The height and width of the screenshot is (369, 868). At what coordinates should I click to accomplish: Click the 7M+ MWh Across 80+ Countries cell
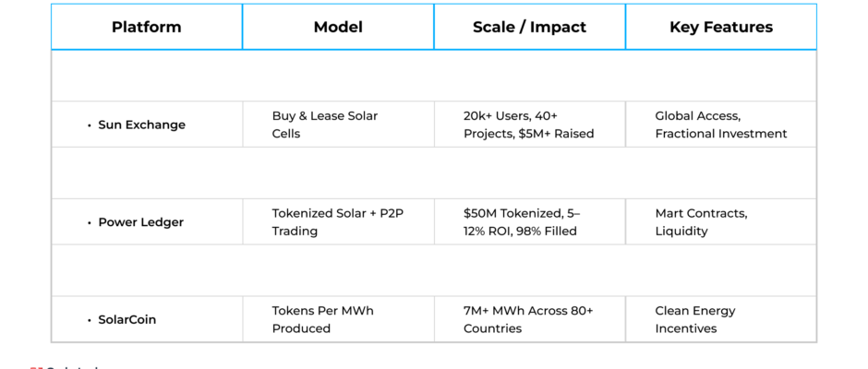530,319
